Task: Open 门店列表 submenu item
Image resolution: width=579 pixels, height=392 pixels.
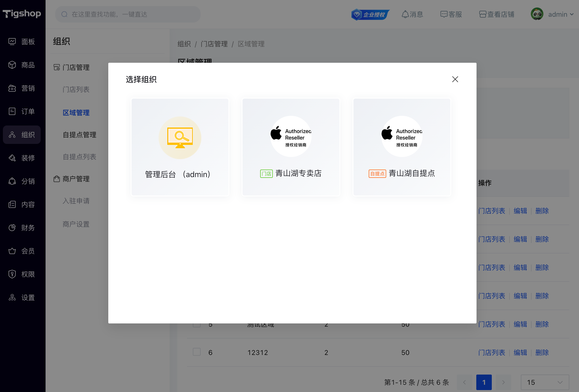Action: point(76,89)
